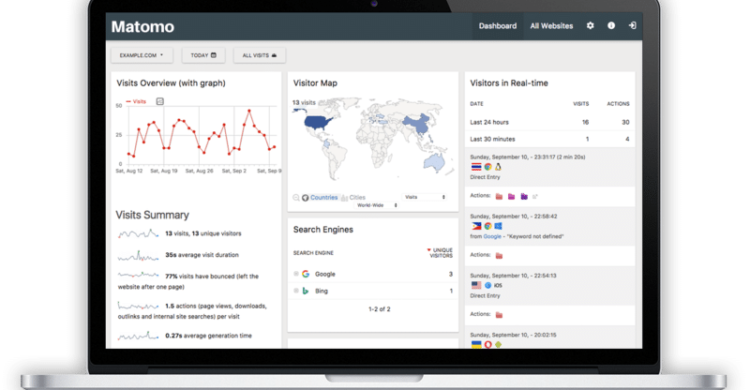Open the Dashboard menu item
The height and width of the screenshot is (390, 750).
[497, 26]
